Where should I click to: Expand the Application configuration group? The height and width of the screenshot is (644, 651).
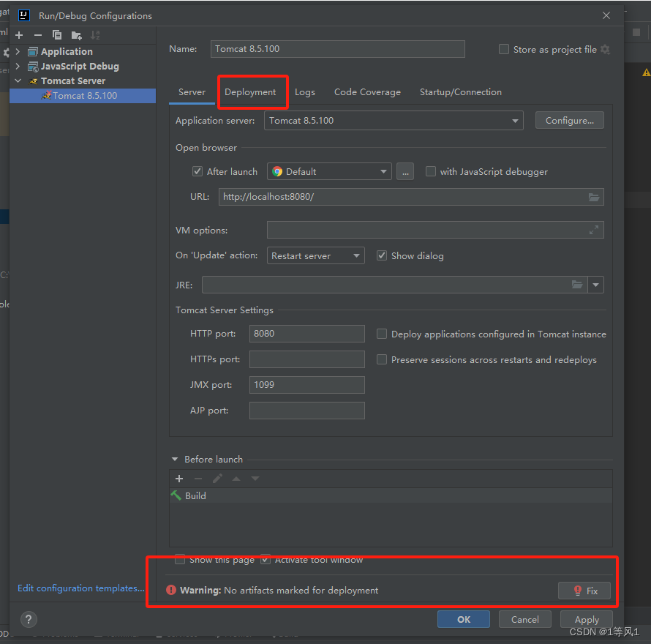point(18,51)
